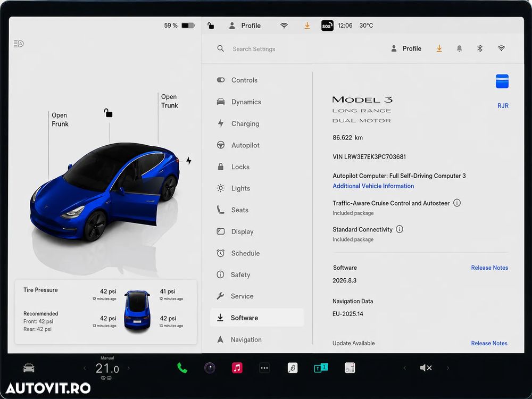Tap the blue car color swatch icon
The height and width of the screenshot is (399, 532).
[502, 81]
